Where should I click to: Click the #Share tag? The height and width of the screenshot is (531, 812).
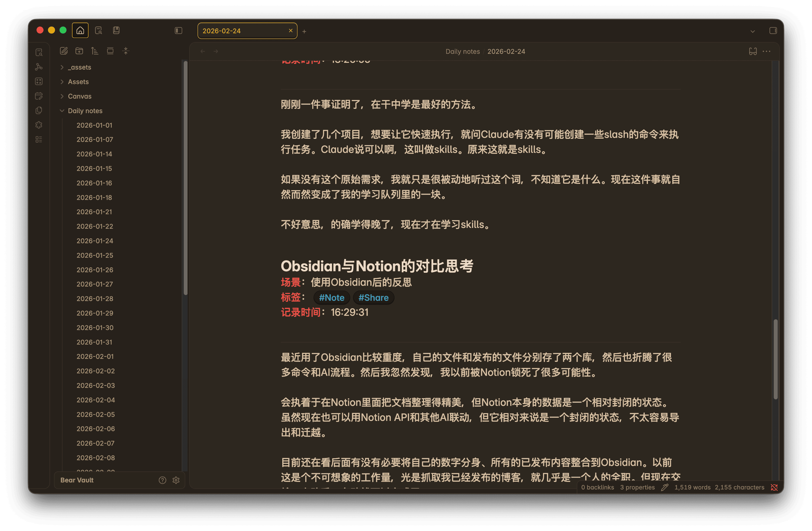tap(373, 297)
